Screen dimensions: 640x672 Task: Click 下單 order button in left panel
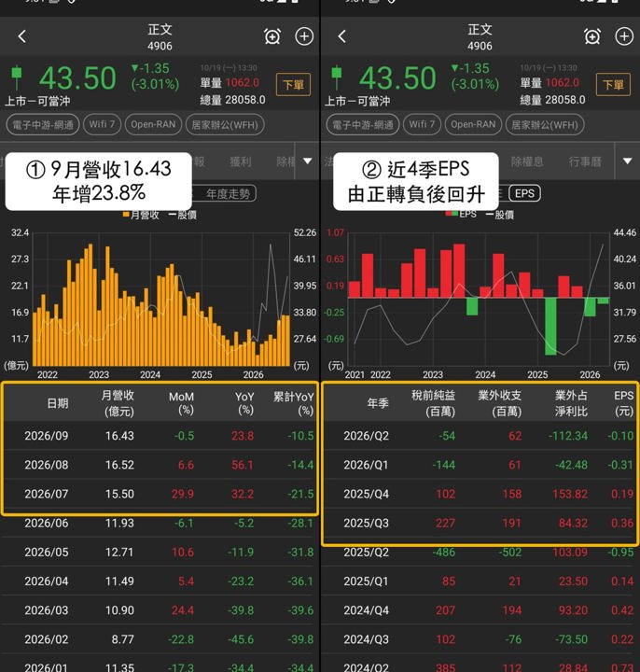[x=294, y=84]
